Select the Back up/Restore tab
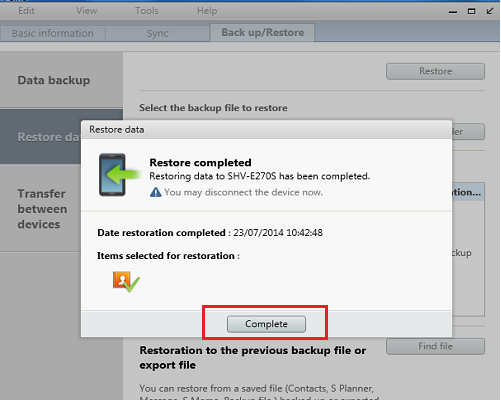 pyautogui.click(x=262, y=33)
